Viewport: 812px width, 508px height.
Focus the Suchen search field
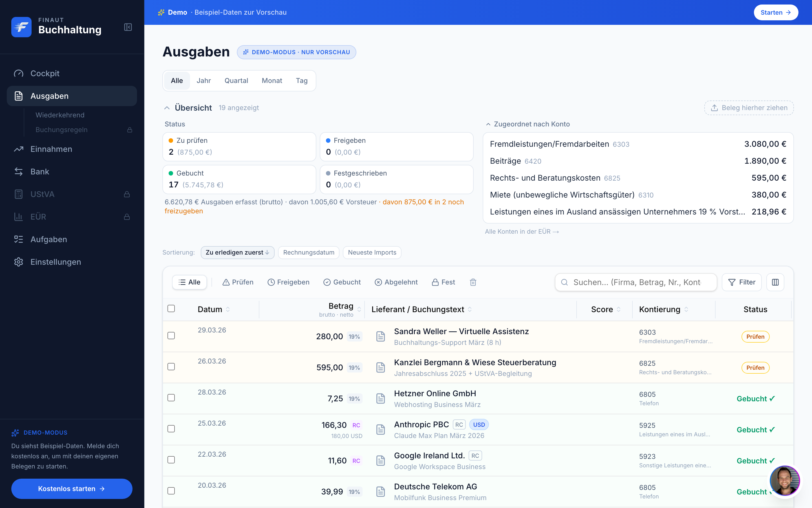[x=636, y=282]
